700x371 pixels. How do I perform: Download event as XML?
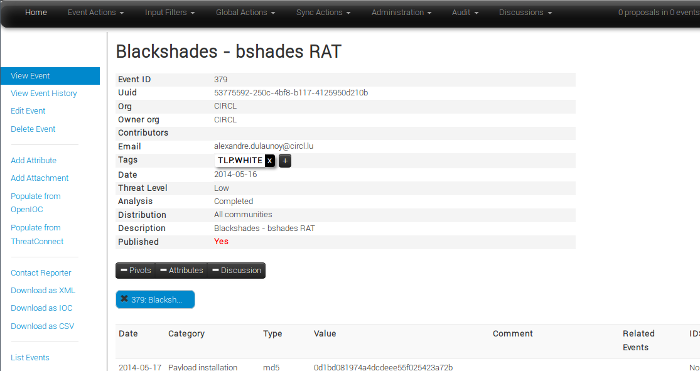[x=43, y=290]
